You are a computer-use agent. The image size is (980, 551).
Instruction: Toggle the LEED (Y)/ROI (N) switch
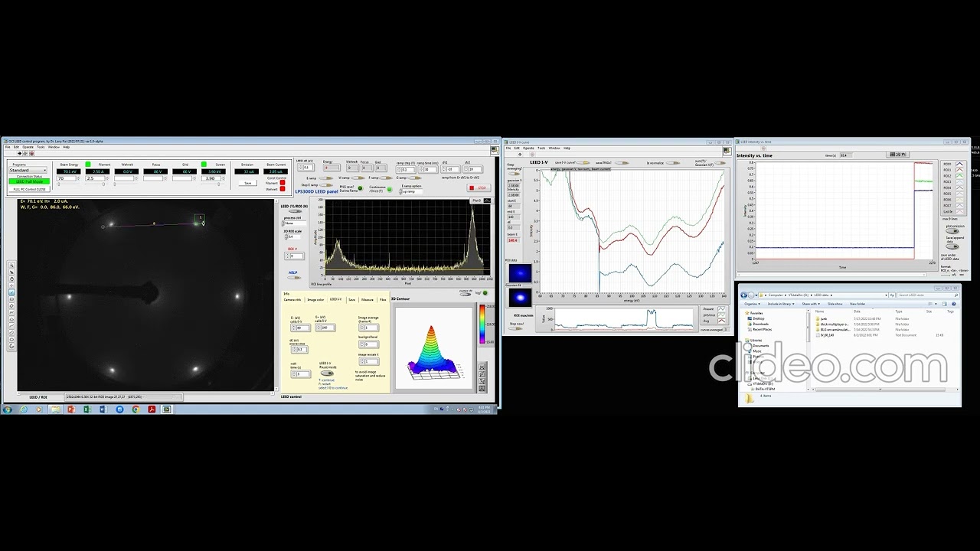click(294, 211)
